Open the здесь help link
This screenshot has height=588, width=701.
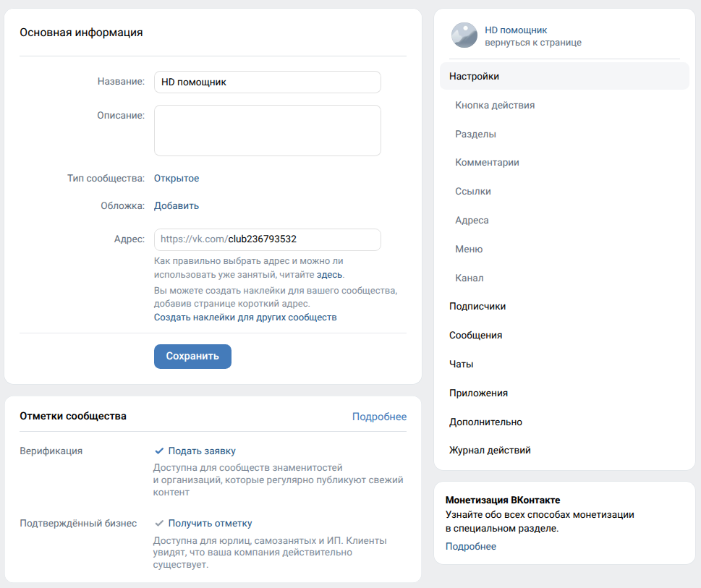[x=329, y=274]
